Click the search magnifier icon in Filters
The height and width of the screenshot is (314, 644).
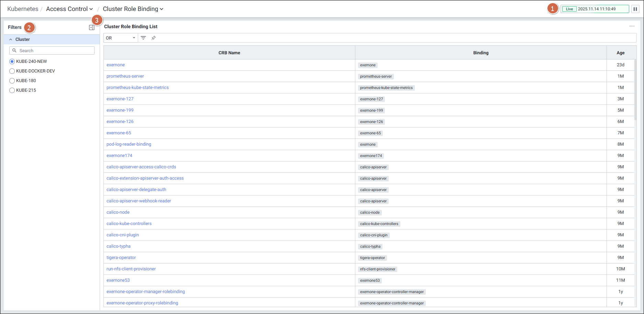[14, 51]
